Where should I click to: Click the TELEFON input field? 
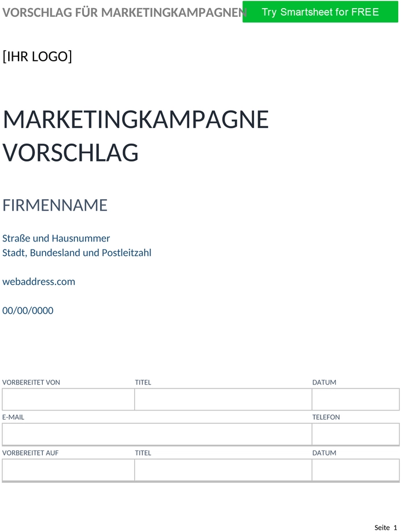355,434
